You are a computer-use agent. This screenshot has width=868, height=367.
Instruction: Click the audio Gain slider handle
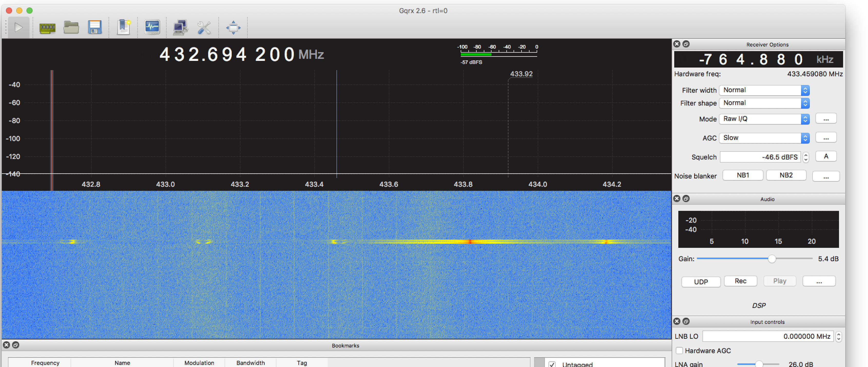[x=772, y=259]
